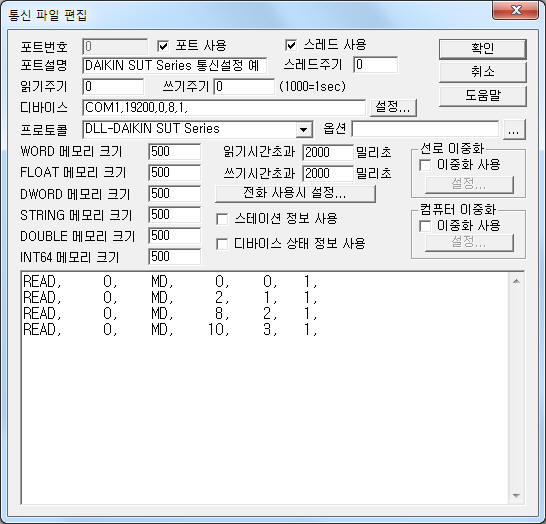
Task: Click the 확인 button
Action: tap(482, 49)
